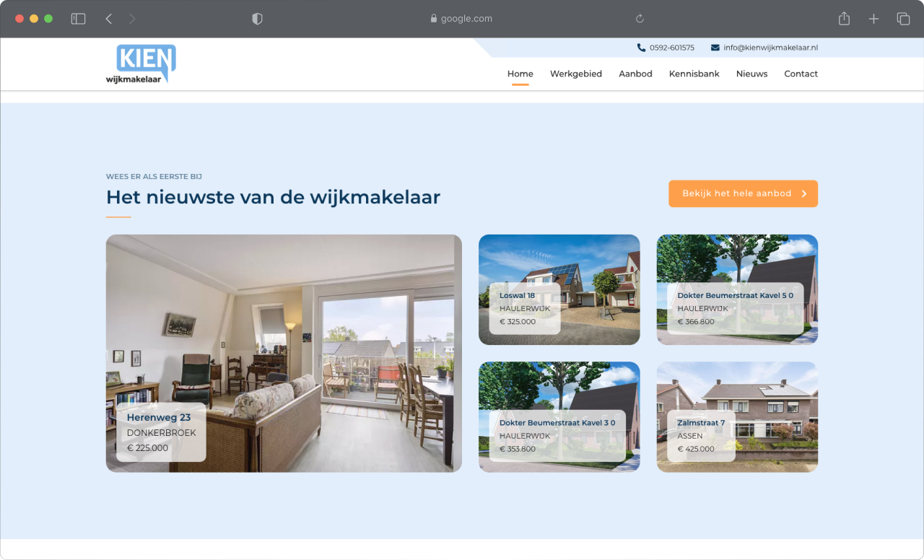924x560 pixels.
Task: Click the google.com address bar
Action: click(x=462, y=19)
